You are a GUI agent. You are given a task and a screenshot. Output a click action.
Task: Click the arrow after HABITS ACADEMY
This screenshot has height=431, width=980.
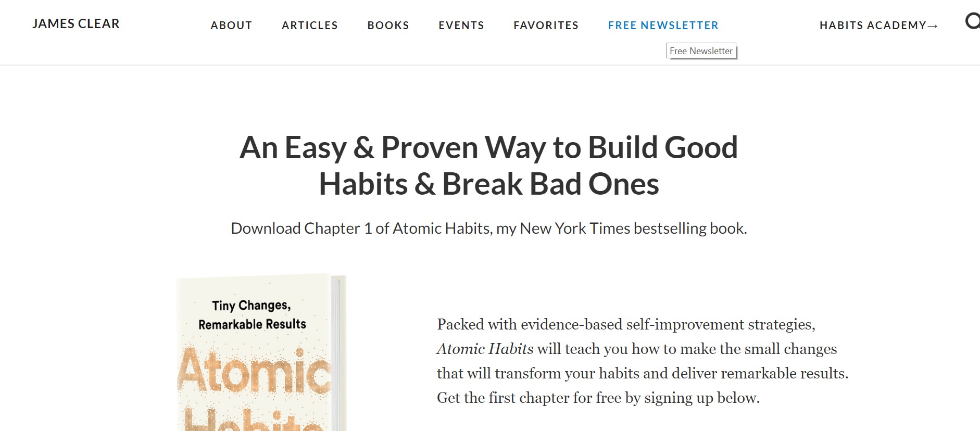[x=932, y=25]
